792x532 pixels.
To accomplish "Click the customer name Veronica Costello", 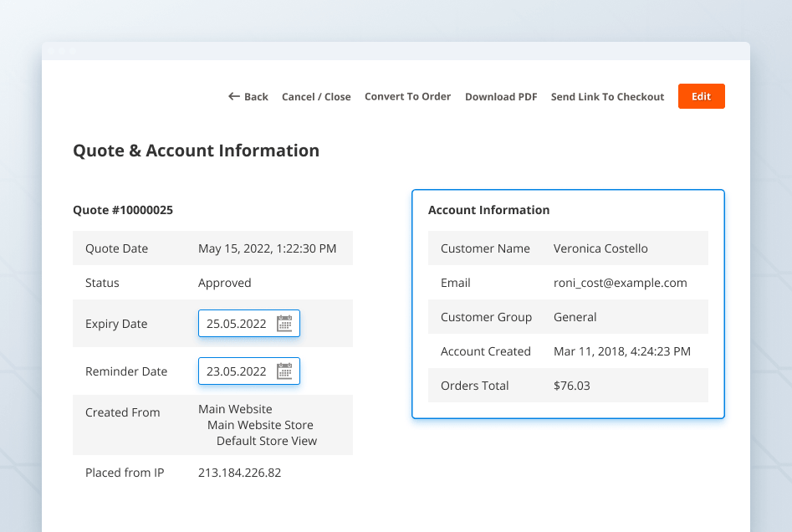I will coord(602,248).
